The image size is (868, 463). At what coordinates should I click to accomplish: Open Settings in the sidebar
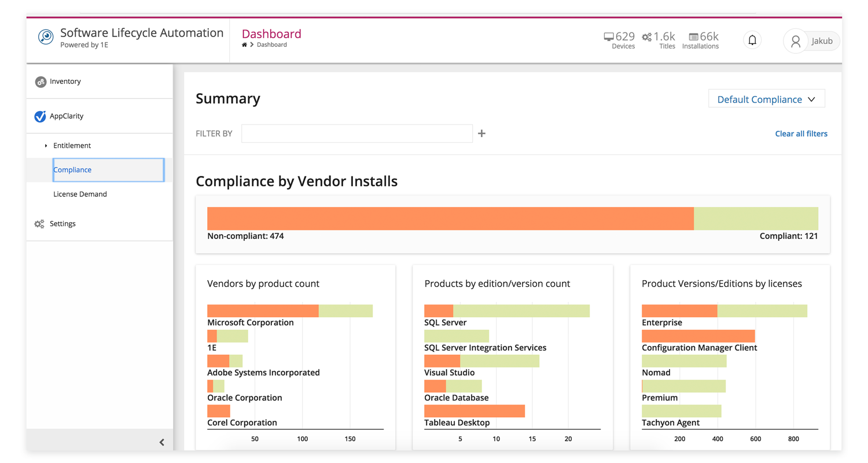100,224
